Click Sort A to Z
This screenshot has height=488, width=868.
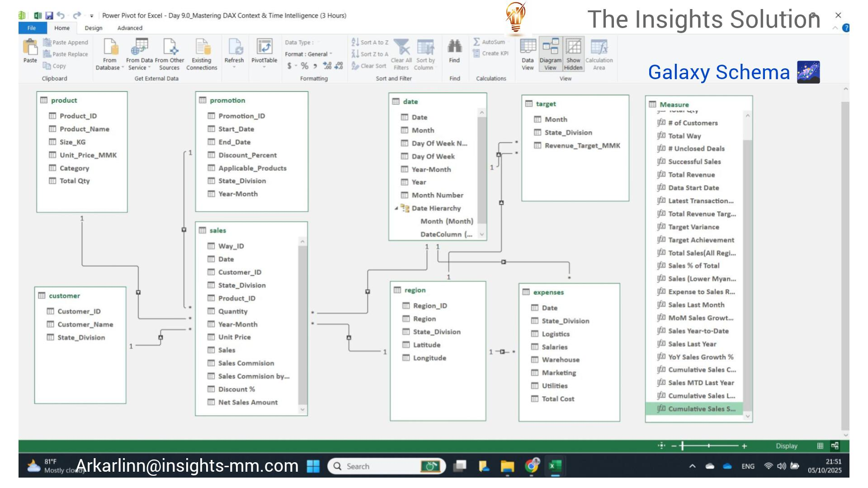[370, 42]
